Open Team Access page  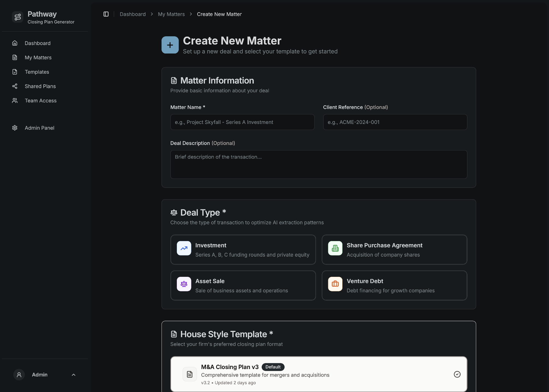(40, 100)
